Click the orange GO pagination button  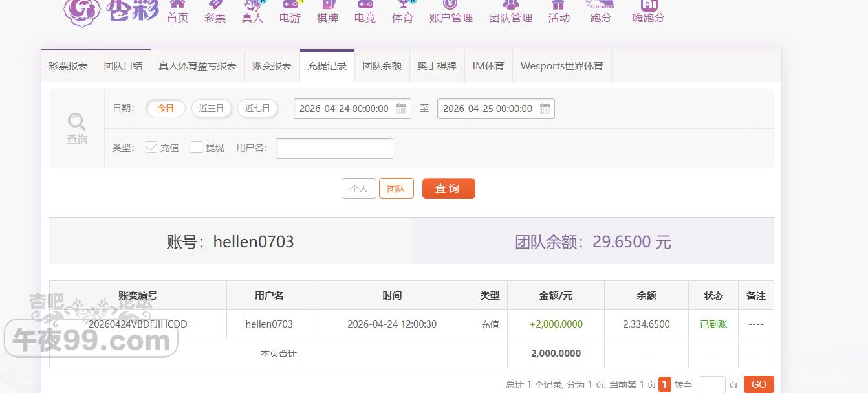[759, 385]
